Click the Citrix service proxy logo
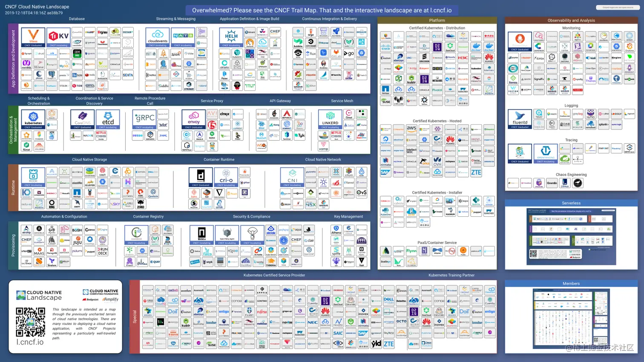The width and height of the screenshot is (644, 362). pyautogui.click(x=225, y=114)
